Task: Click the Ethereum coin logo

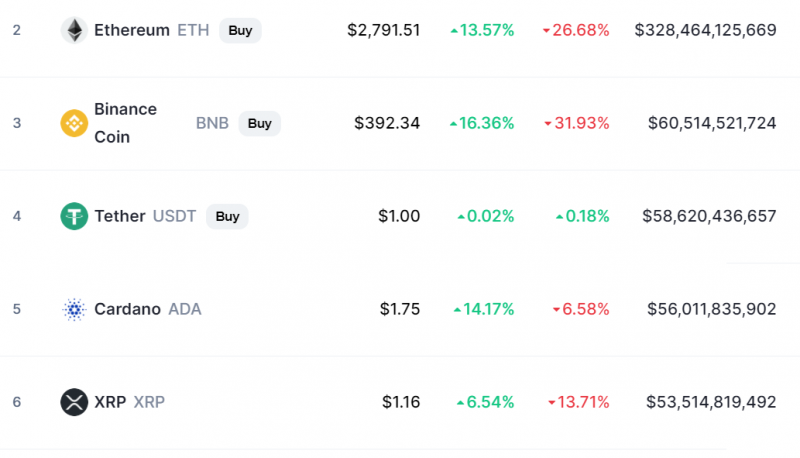Action: (x=74, y=30)
